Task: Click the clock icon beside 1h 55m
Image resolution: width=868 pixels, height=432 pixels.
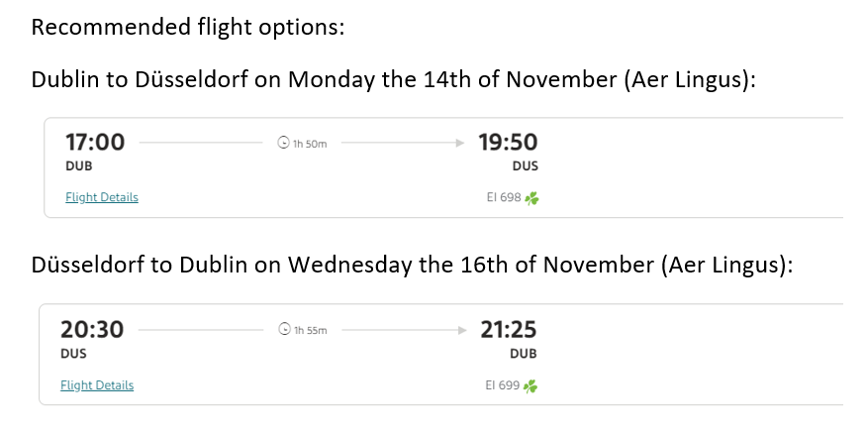Action: click(284, 330)
